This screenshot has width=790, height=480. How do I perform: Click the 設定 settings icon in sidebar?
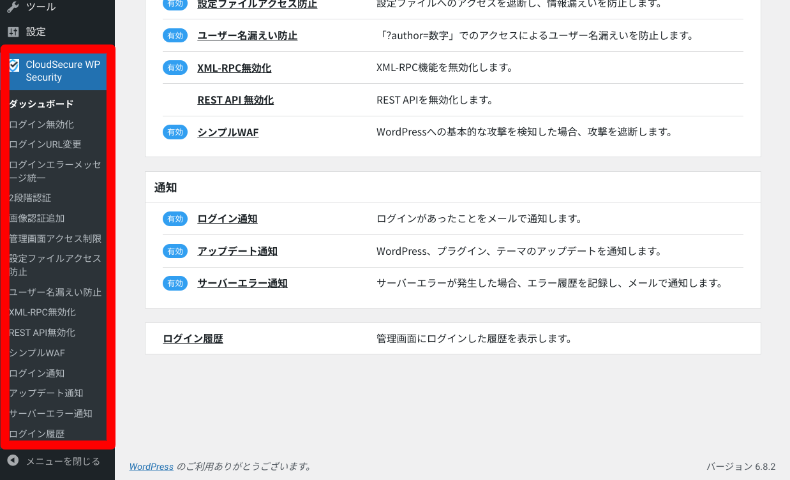[13, 32]
